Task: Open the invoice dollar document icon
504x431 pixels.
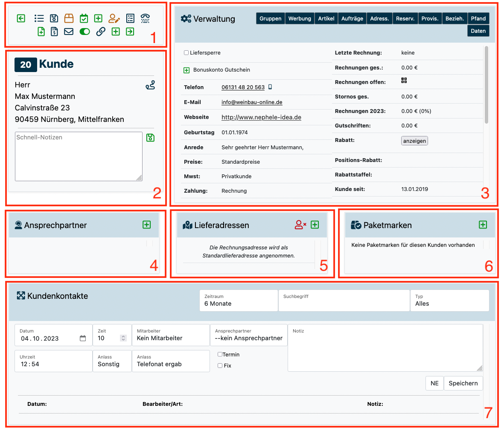Action: click(55, 32)
